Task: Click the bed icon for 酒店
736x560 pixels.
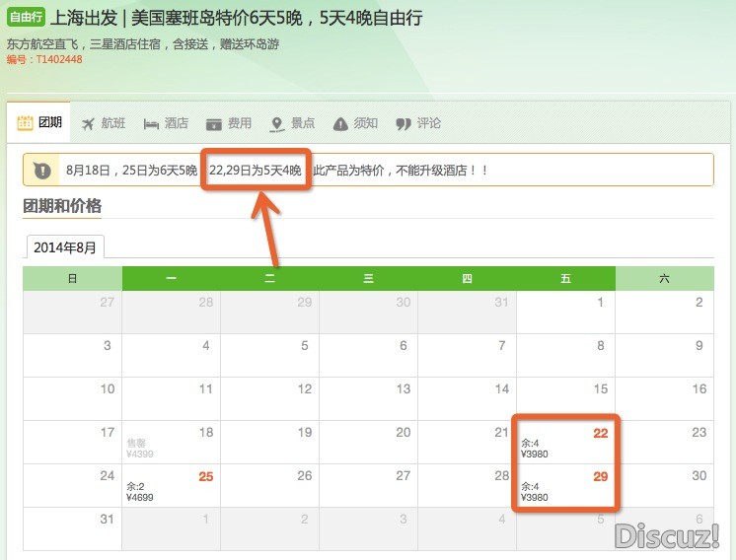Action: (151, 124)
